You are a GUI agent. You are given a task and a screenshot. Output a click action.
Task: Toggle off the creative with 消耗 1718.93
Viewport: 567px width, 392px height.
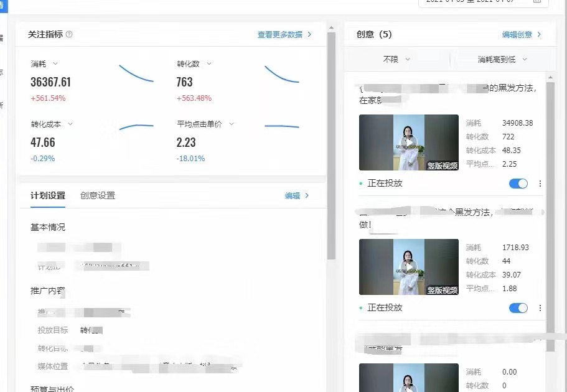point(518,308)
